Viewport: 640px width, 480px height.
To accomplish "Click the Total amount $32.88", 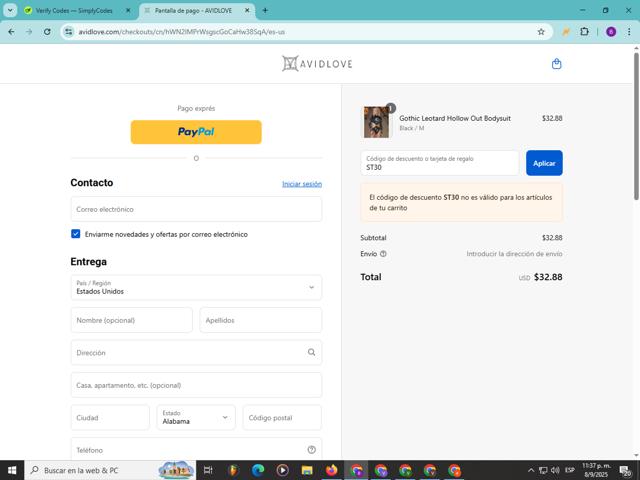I will (548, 277).
